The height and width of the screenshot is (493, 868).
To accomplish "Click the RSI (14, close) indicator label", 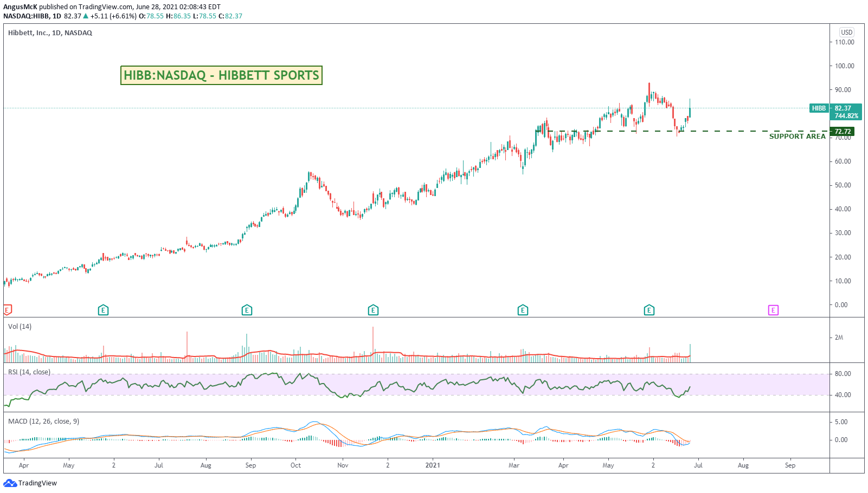I will (29, 372).
